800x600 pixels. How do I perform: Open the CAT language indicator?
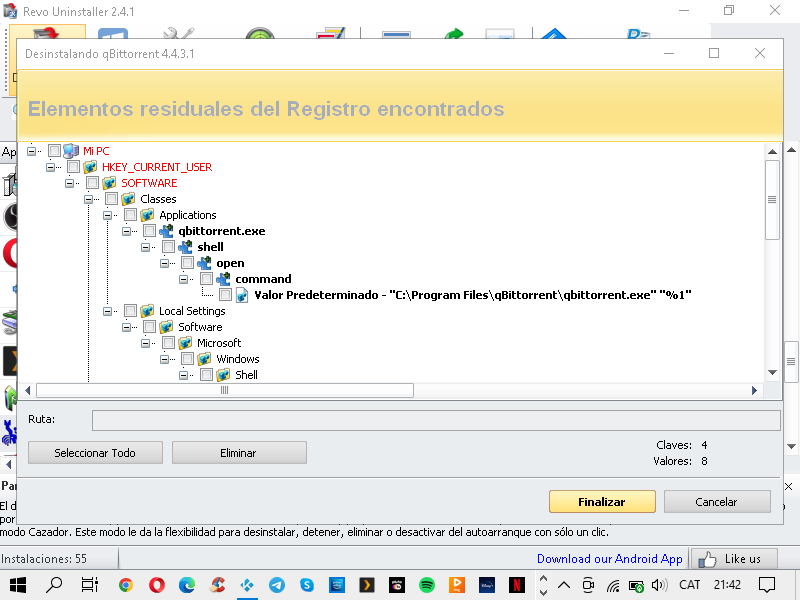(689, 585)
